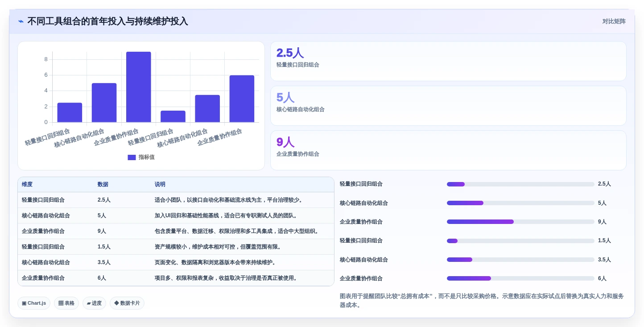Click the description starting 页面变化、数据隔离

pyautogui.click(x=216, y=262)
